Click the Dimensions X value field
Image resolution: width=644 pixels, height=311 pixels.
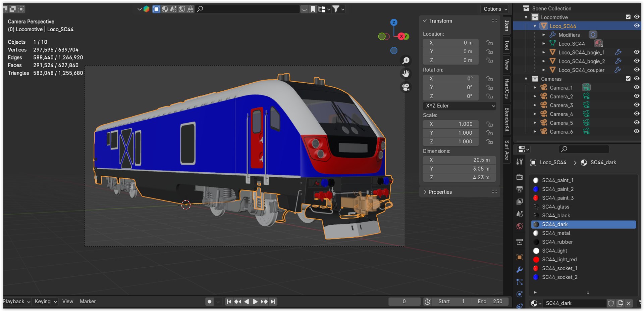click(460, 160)
